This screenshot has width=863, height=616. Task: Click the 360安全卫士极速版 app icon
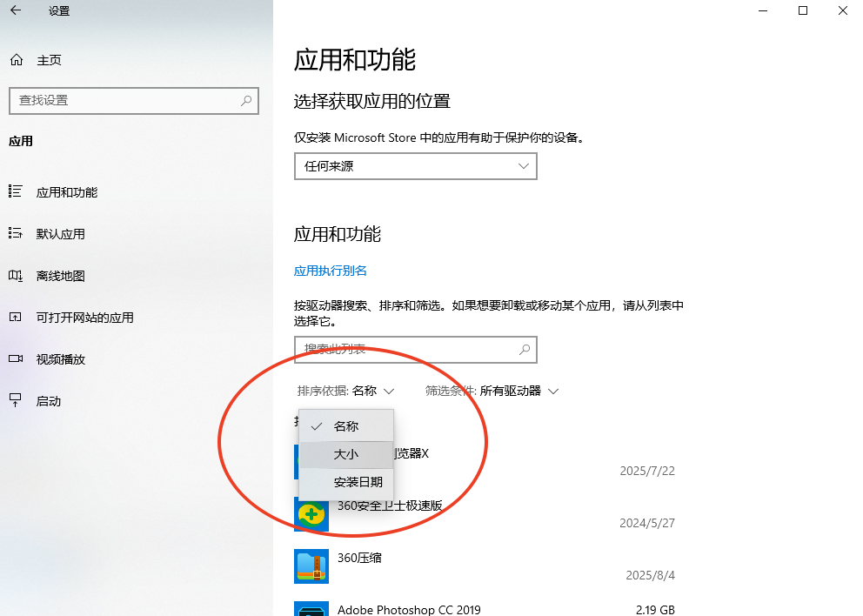coord(311,514)
